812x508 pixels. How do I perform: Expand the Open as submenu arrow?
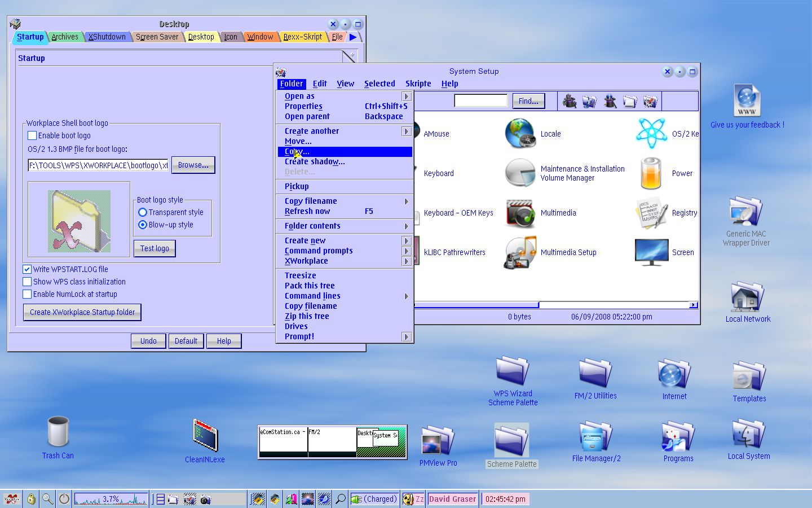tap(406, 97)
